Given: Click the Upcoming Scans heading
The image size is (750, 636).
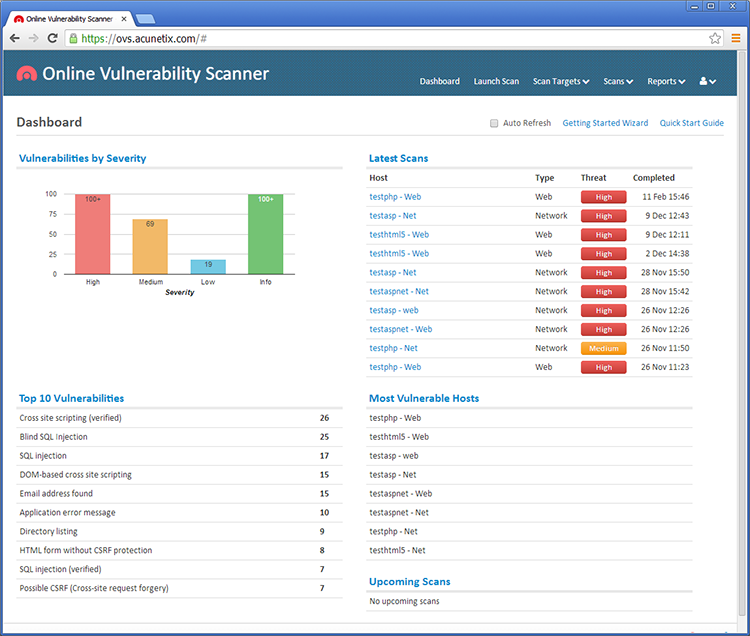Looking at the screenshot, I should 409,581.
